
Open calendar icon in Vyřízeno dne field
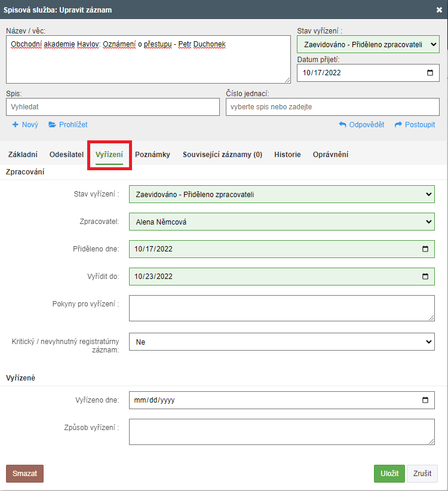pos(425,400)
